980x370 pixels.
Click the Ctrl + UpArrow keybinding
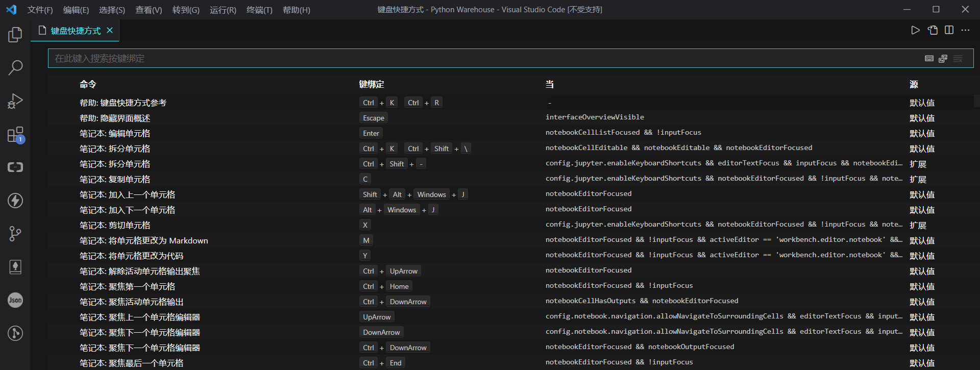(x=390, y=271)
